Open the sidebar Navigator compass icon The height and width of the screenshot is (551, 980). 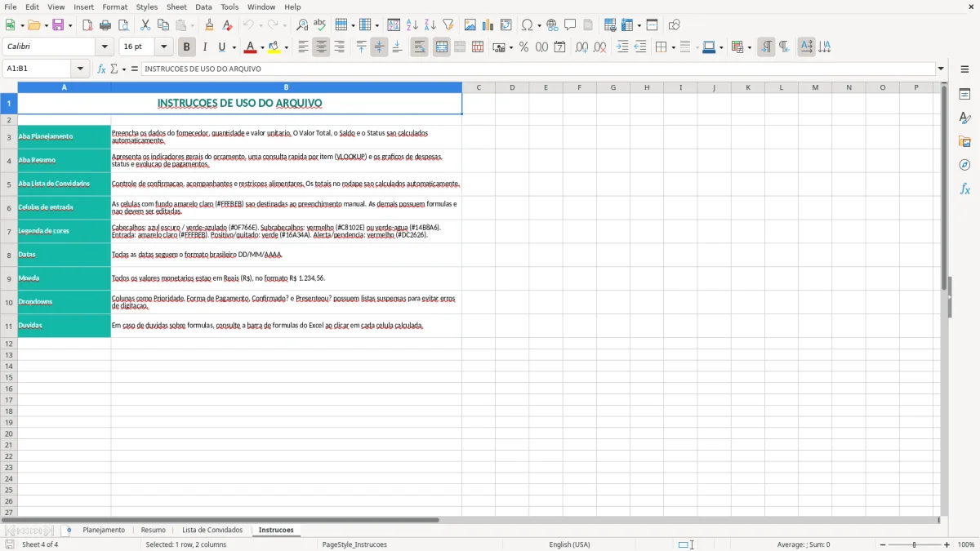(x=964, y=165)
